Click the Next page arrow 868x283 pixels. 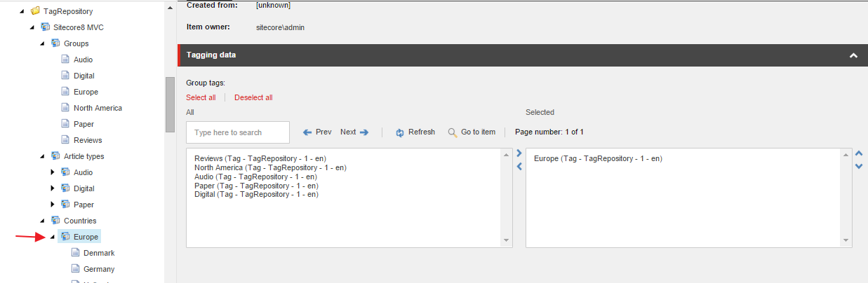click(x=363, y=132)
